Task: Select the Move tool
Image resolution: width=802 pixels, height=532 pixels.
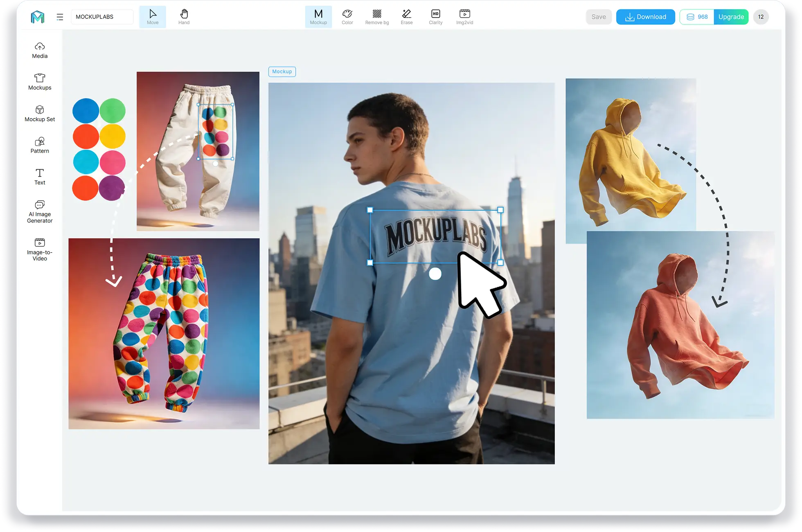Action: coord(153,17)
